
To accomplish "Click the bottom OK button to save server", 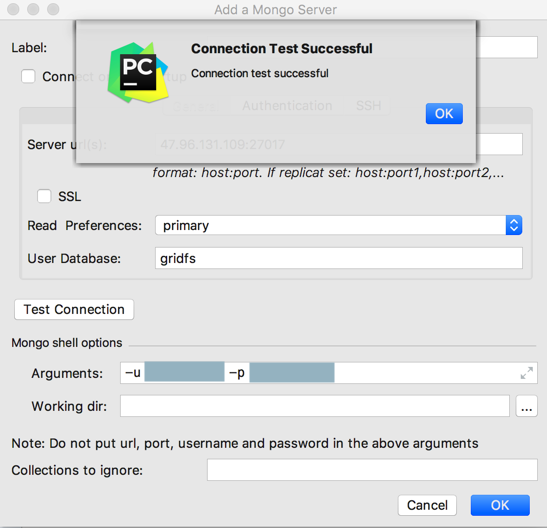I will tap(500, 505).
